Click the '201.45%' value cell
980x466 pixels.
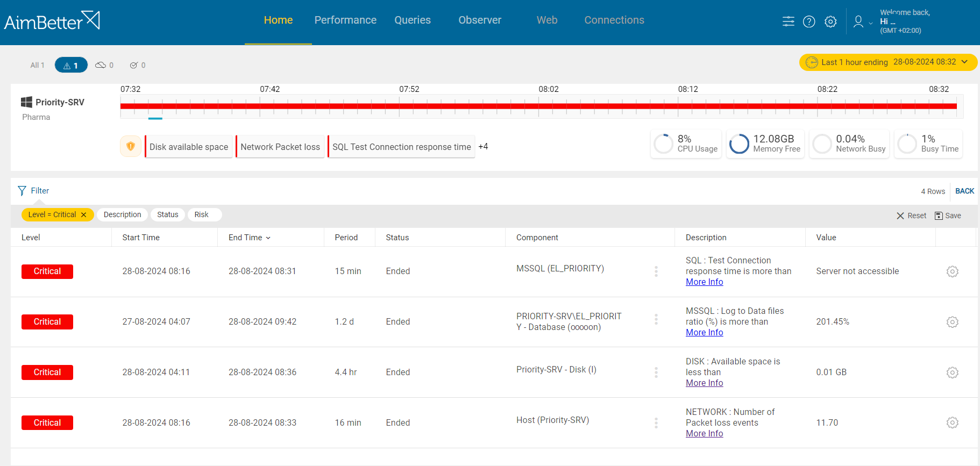coord(833,322)
